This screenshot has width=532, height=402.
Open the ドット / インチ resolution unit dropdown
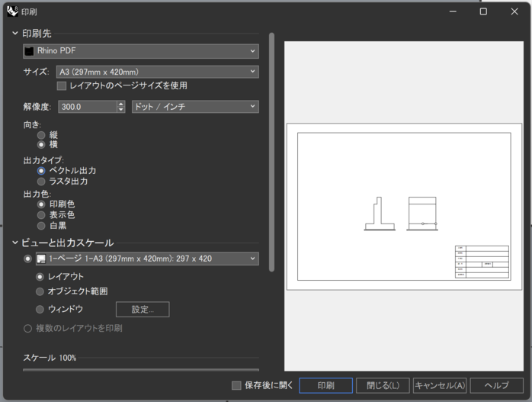point(195,107)
